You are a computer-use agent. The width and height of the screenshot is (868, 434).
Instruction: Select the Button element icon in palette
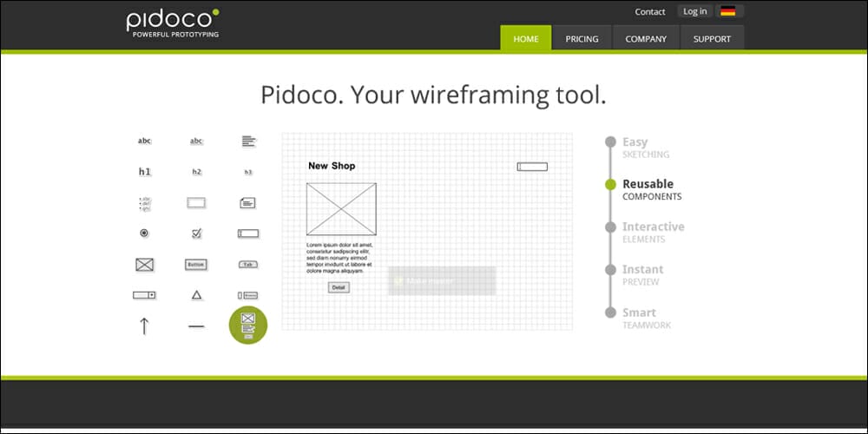(196, 265)
